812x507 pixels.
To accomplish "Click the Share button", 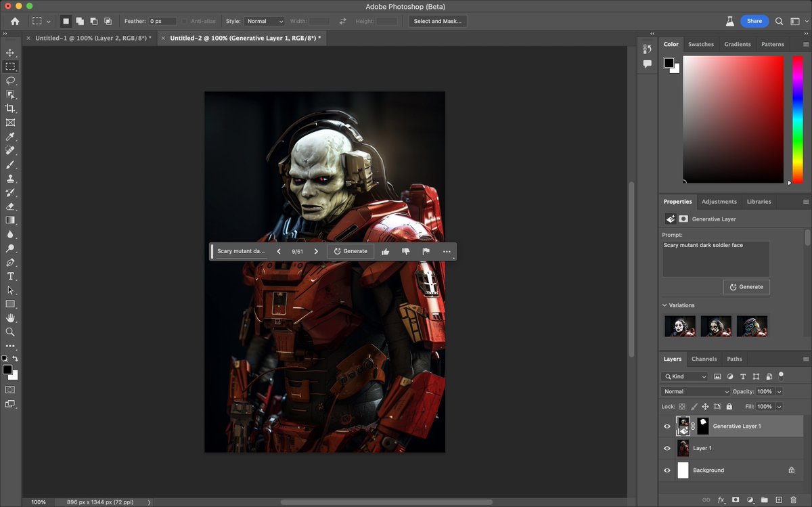I will 754,21.
